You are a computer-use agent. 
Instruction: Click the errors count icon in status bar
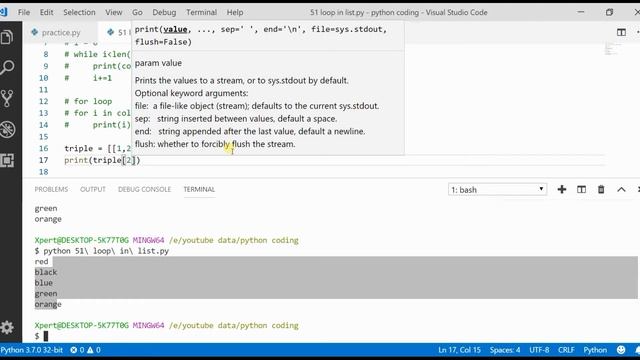coord(77,350)
